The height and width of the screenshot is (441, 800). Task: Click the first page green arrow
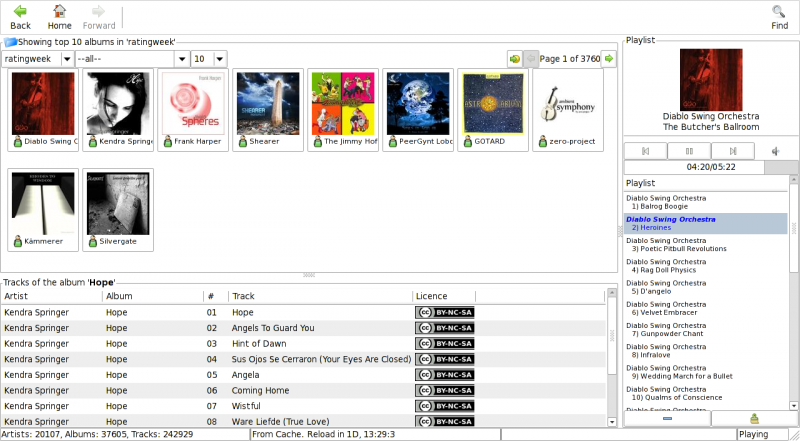click(514, 59)
